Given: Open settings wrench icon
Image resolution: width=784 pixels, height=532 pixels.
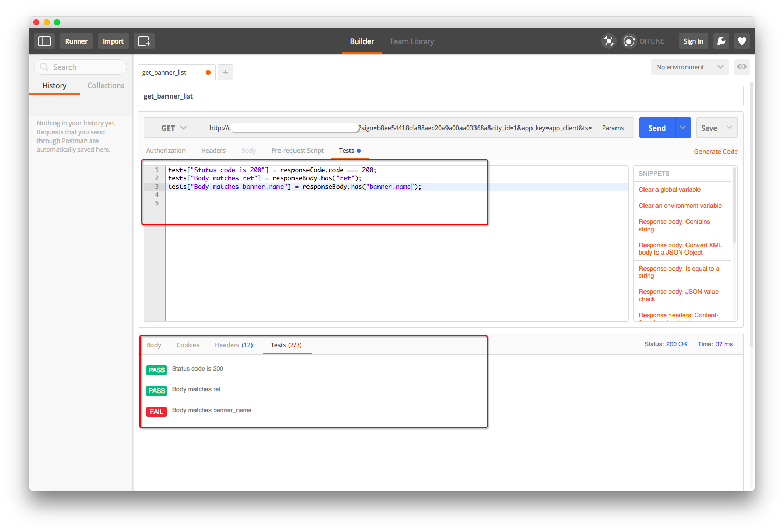Looking at the screenshot, I should click(721, 41).
